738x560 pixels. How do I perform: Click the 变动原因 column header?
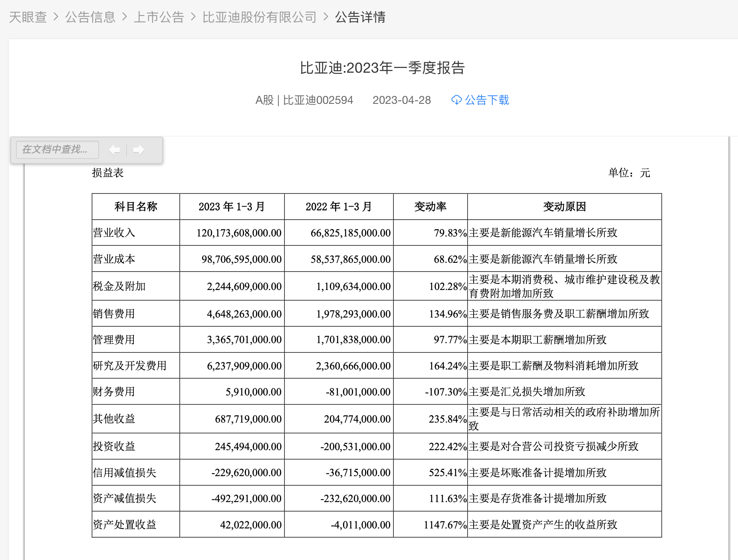tap(565, 207)
